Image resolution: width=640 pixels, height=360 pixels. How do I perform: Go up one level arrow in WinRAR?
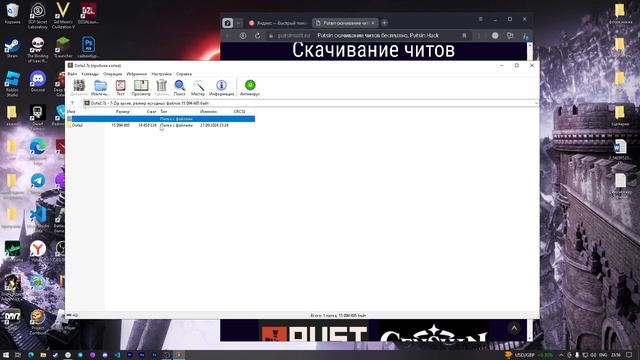click(x=72, y=103)
